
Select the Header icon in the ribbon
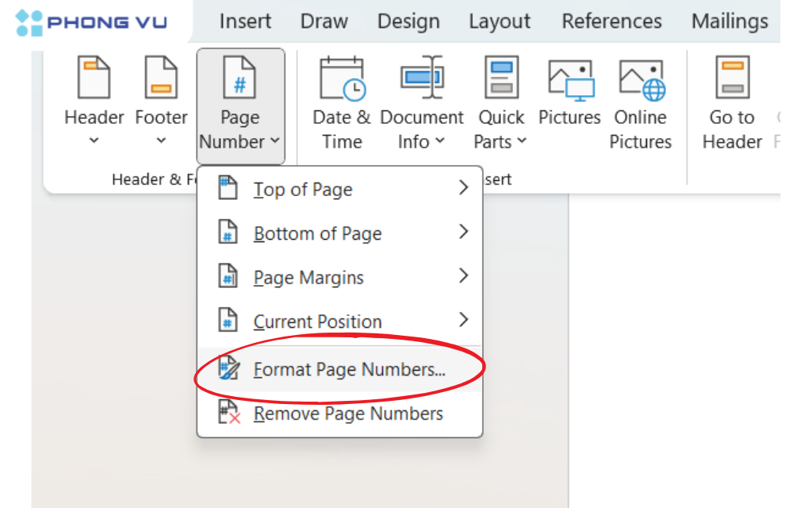[93, 77]
